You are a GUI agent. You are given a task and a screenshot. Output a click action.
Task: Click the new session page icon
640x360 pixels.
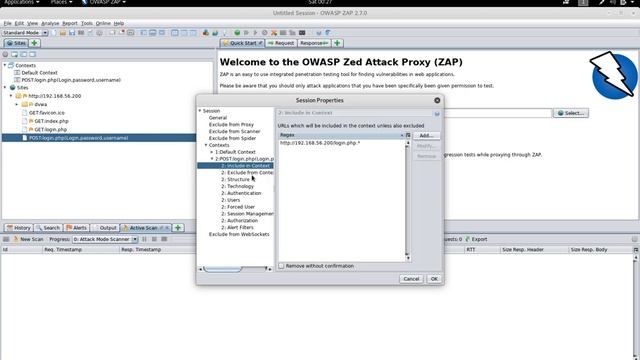(x=54, y=33)
